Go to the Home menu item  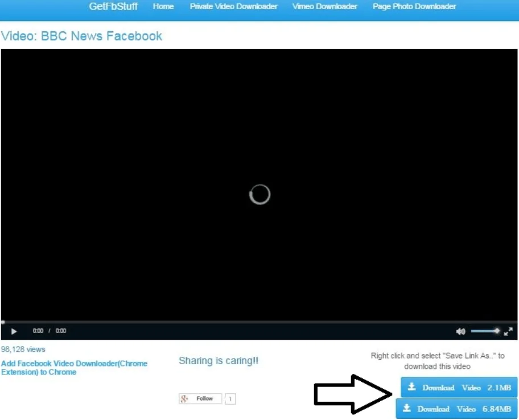pos(163,7)
